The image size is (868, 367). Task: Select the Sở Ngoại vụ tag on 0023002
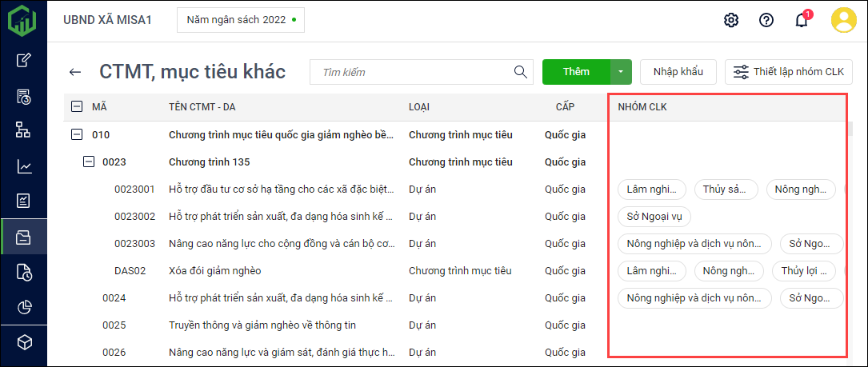coord(654,216)
